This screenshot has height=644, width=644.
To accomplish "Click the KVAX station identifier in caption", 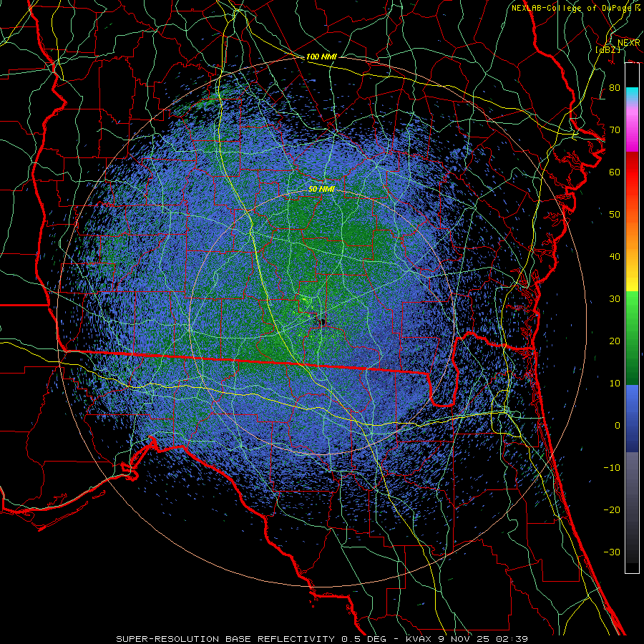I will 419,639.
